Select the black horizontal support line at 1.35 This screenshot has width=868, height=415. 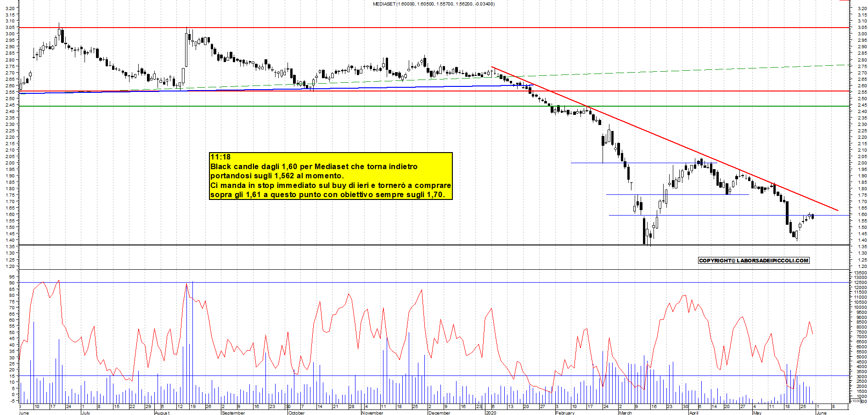[x=434, y=245]
